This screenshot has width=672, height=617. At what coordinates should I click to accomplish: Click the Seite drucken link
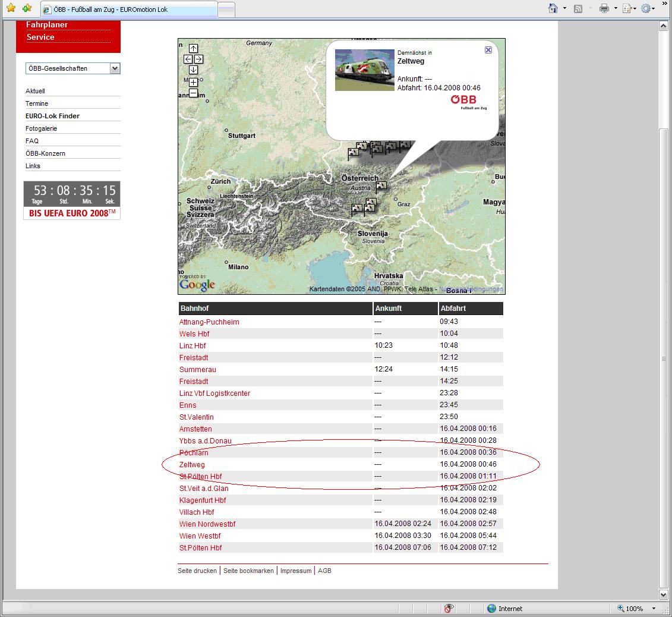pyautogui.click(x=197, y=571)
